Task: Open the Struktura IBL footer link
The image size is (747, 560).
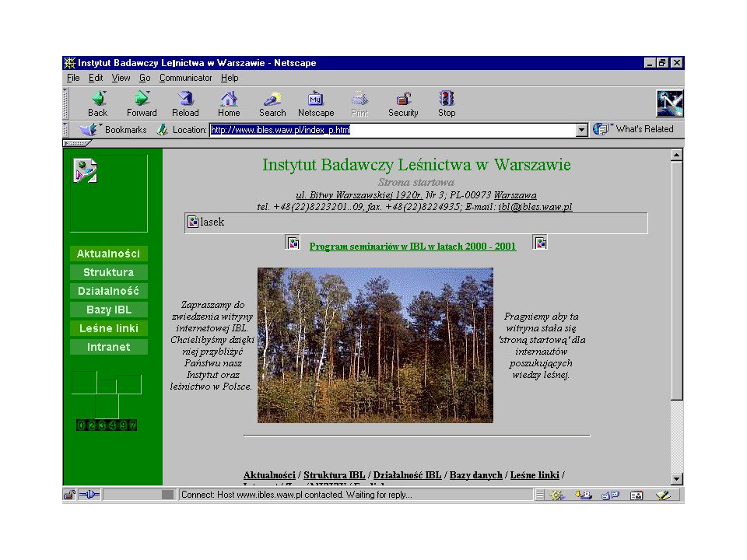Action: [x=335, y=474]
